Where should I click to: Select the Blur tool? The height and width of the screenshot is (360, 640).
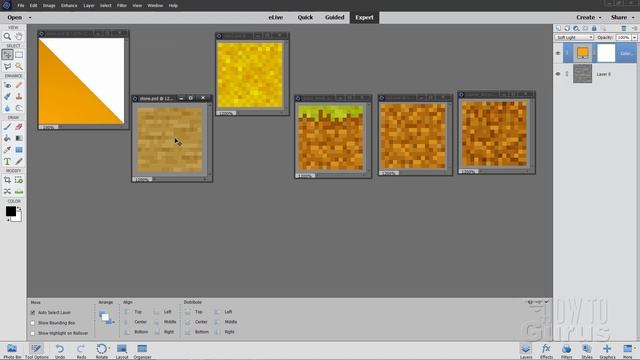coord(7,108)
